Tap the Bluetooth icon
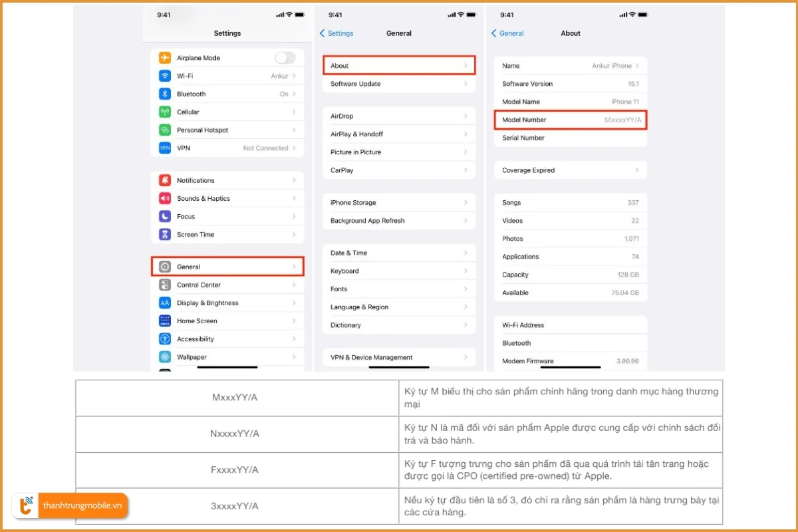 point(165,94)
